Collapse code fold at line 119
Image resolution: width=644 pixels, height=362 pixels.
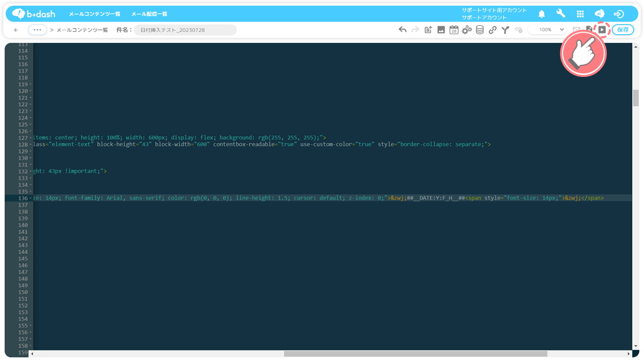click(31, 84)
